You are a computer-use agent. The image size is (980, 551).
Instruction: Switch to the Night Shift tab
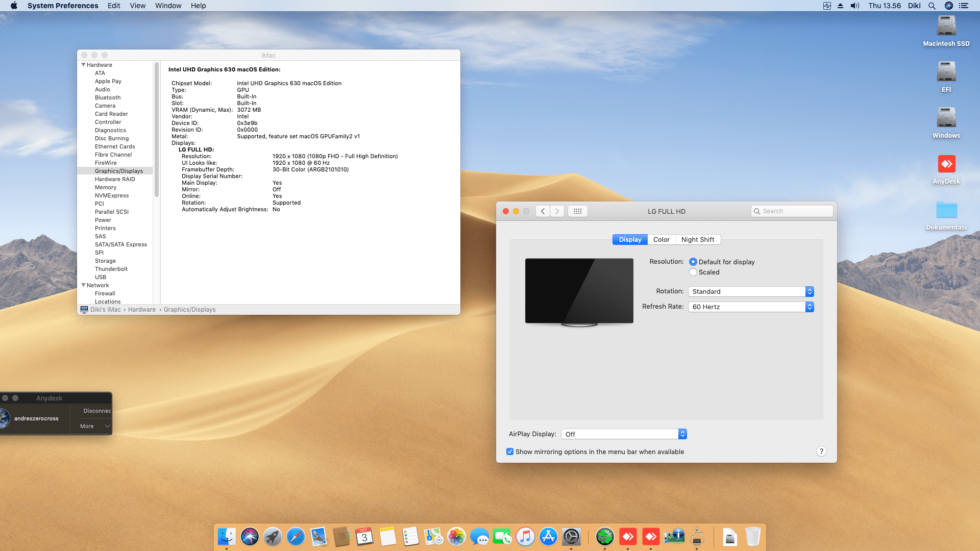pyautogui.click(x=698, y=239)
